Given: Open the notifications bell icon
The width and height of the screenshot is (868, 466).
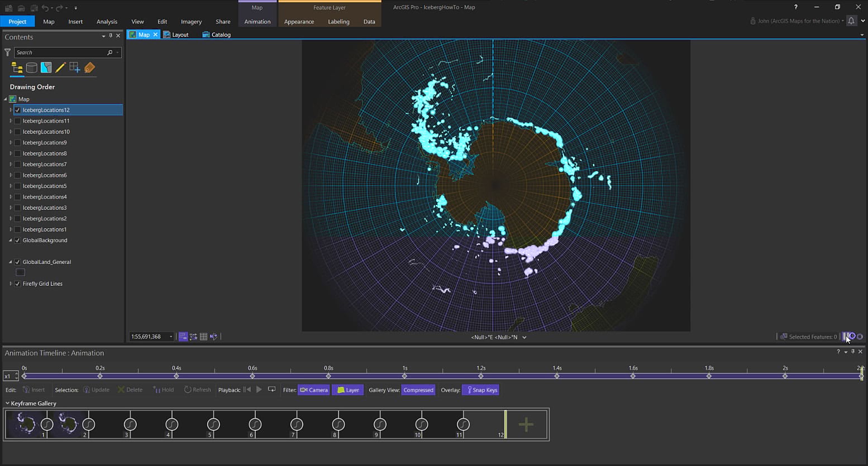Looking at the screenshot, I should point(851,21).
